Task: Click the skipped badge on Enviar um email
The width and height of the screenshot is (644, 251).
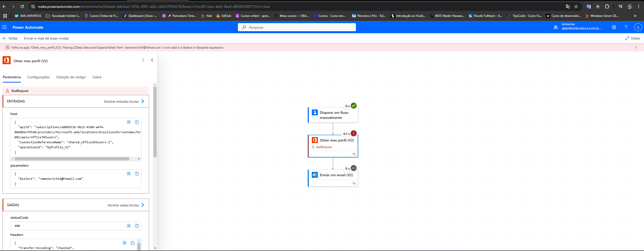Action: click(354, 168)
